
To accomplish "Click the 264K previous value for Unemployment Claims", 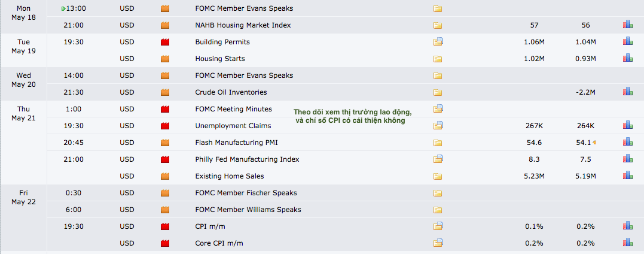I will pos(585,126).
